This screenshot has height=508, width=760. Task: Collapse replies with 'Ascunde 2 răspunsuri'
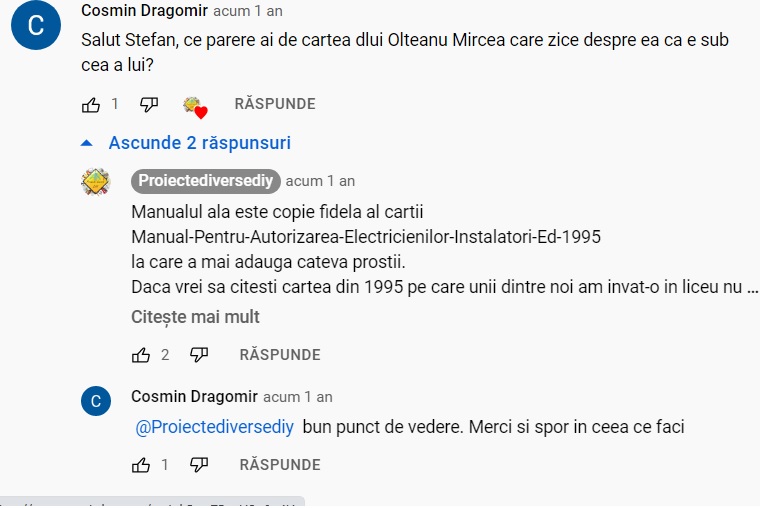[199, 143]
